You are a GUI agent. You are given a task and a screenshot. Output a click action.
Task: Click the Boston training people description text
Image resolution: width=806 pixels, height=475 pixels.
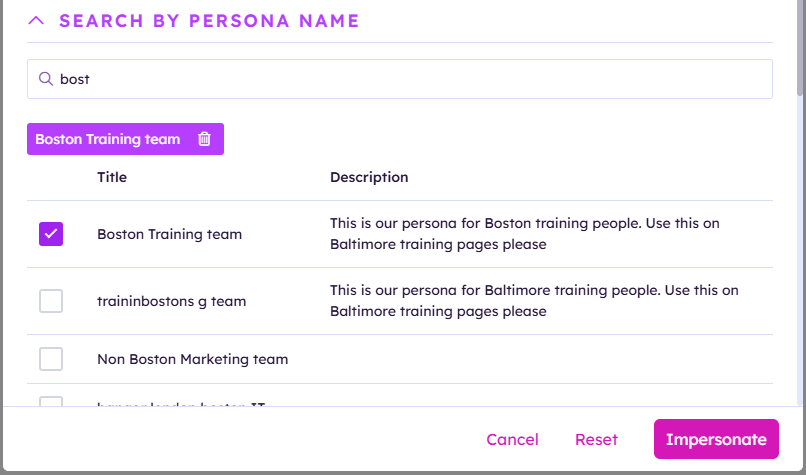[534, 234]
